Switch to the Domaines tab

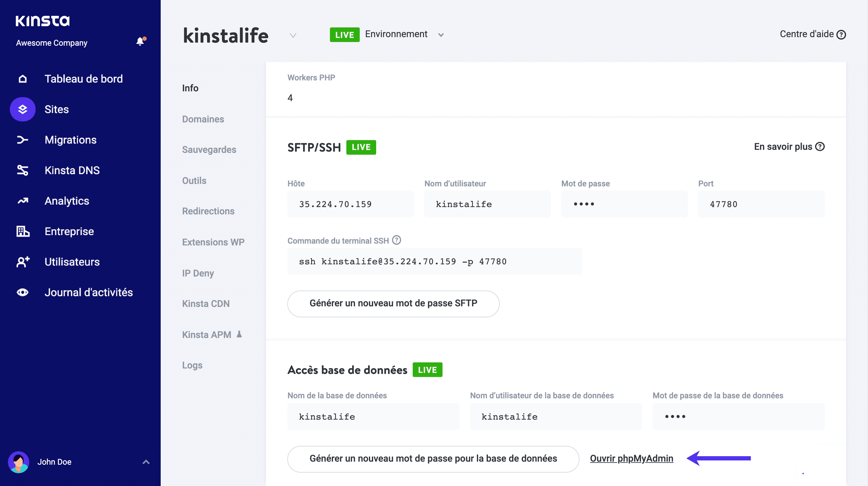(203, 119)
